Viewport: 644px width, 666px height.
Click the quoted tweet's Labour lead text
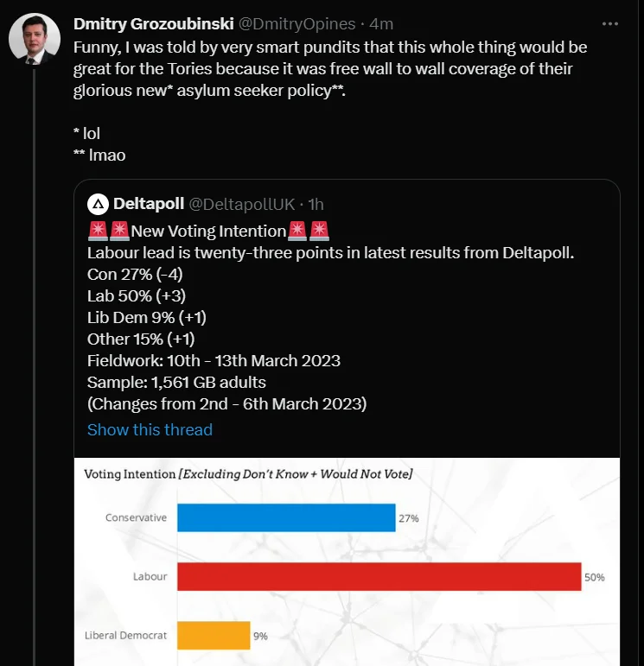point(331,253)
